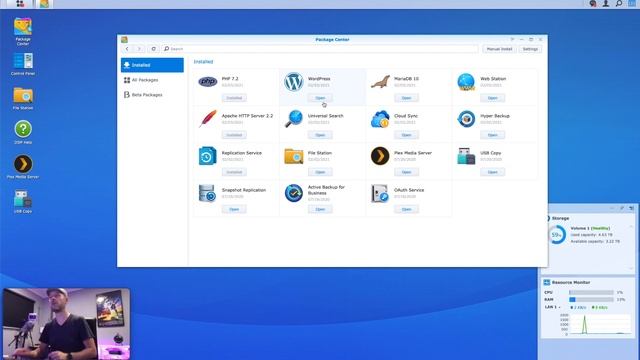The image size is (640, 360).
Task: Open Universal Search with its Open button
Action: [320, 135]
